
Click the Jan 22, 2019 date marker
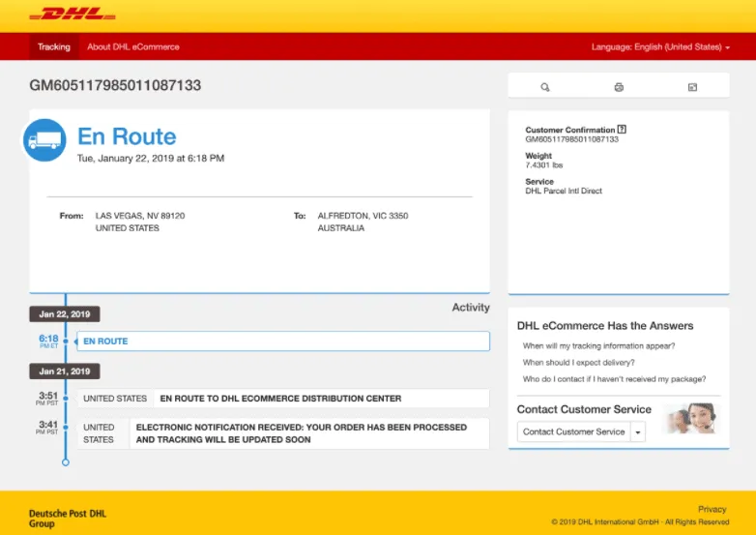pos(65,314)
